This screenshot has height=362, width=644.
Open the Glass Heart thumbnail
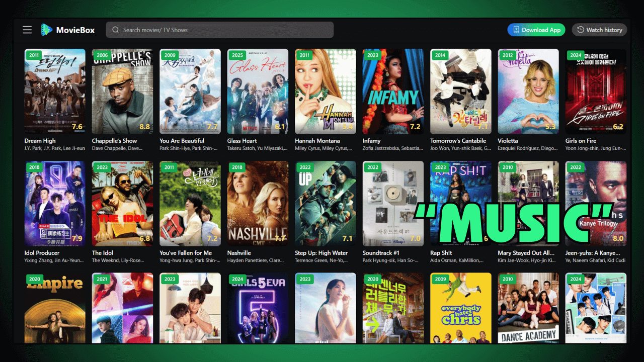coord(258,91)
